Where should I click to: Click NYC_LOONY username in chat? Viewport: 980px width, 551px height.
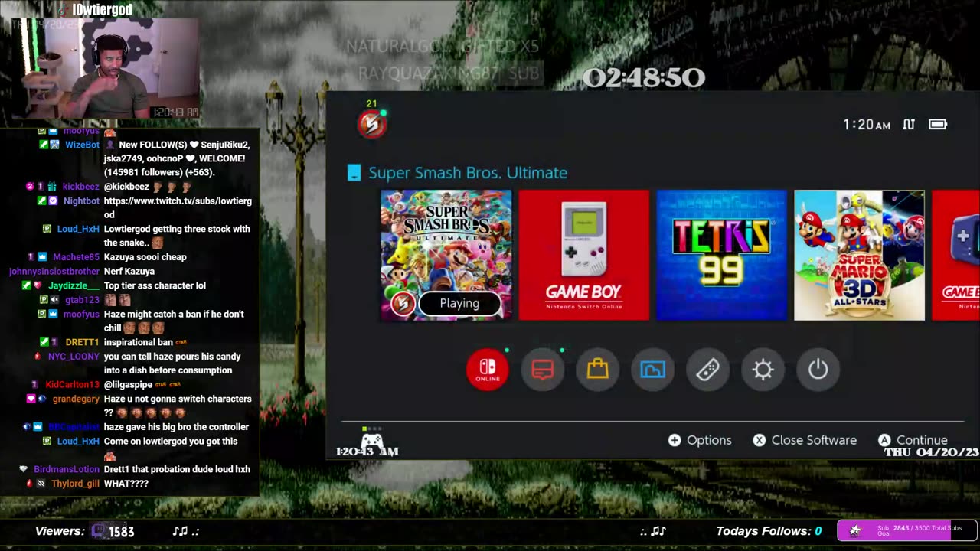tap(73, 357)
